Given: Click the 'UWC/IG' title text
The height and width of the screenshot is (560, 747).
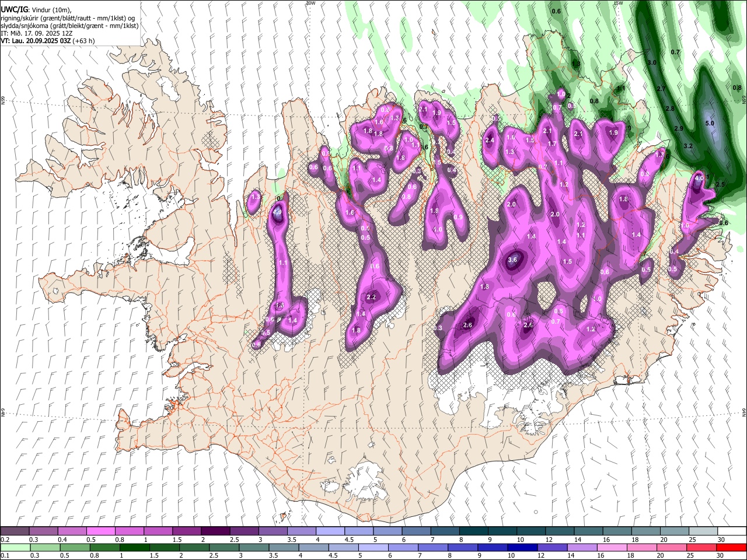Looking at the screenshot, I should (x=14, y=10).
